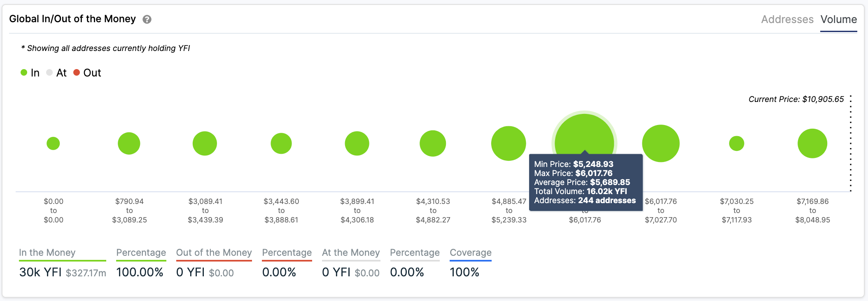The width and height of the screenshot is (868, 301).
Task: Click the Coverage label
Action: point(471,252)
